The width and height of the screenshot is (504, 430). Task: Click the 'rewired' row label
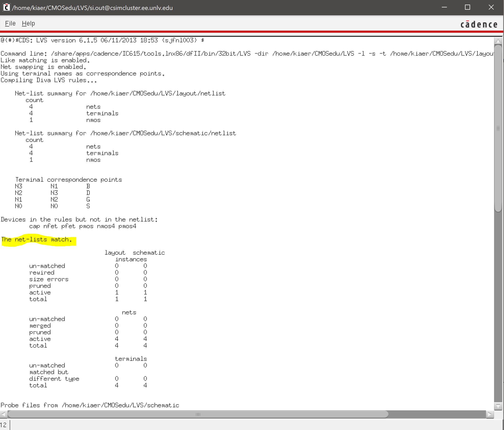pyautogui.click(x=42, y=273)
